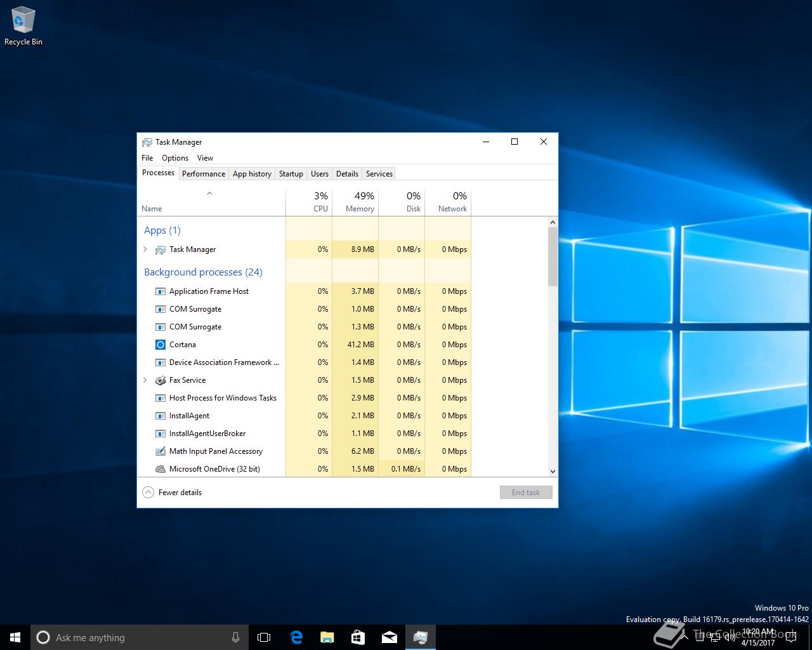Switch to the Details tab
This screenshot has width=812, height=650.
click(x=347, y=174)
